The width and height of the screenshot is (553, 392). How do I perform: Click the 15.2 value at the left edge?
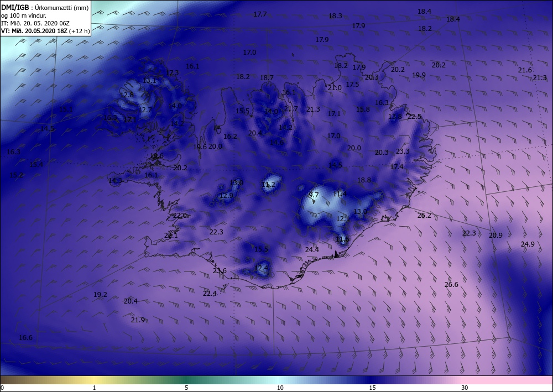[x=16, y=175]
